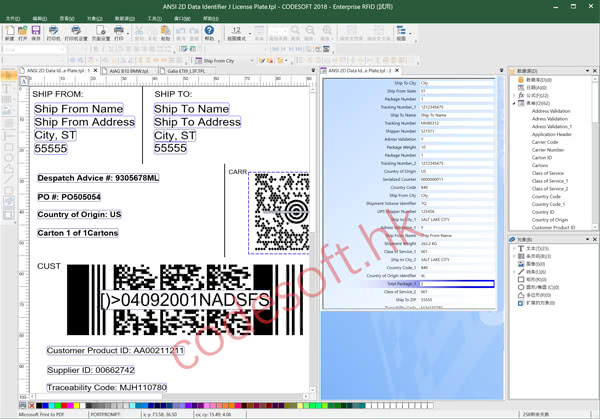
Task: Select the yellow color swatch
Action: point(77,405)
